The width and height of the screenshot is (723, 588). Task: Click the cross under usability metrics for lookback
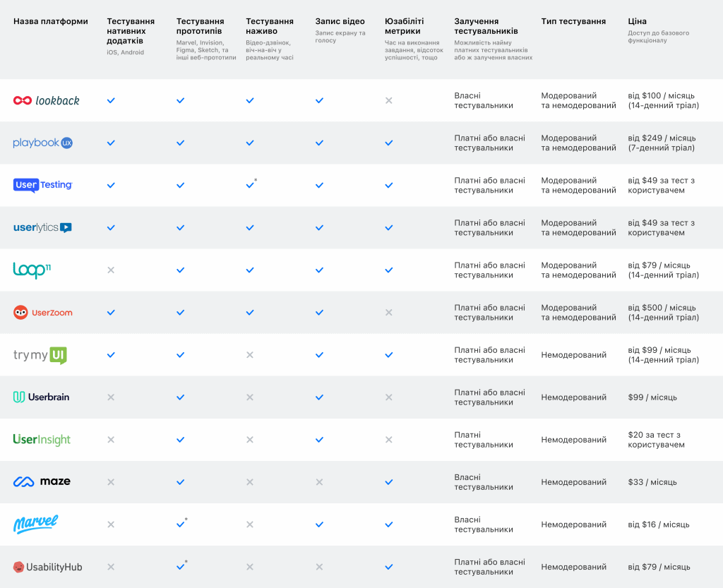(389, 100)
